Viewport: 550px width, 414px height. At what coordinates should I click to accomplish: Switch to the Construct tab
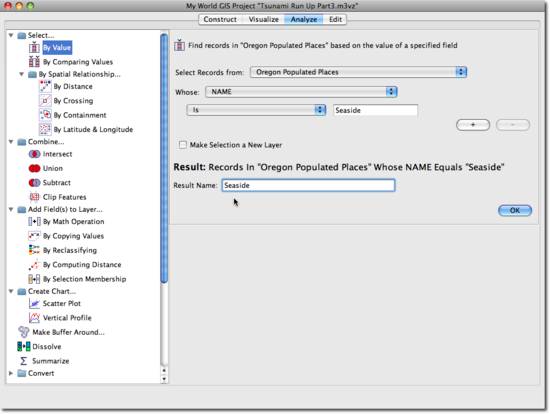(220, 19)
